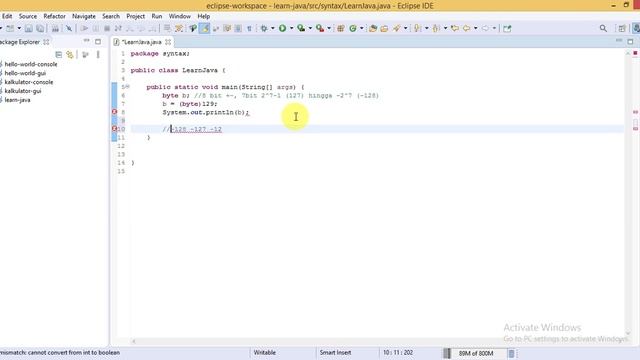Click the Resume debug toolbar icon
The height and width of the screenshot is (360, 640).
[x=84, y=28]
